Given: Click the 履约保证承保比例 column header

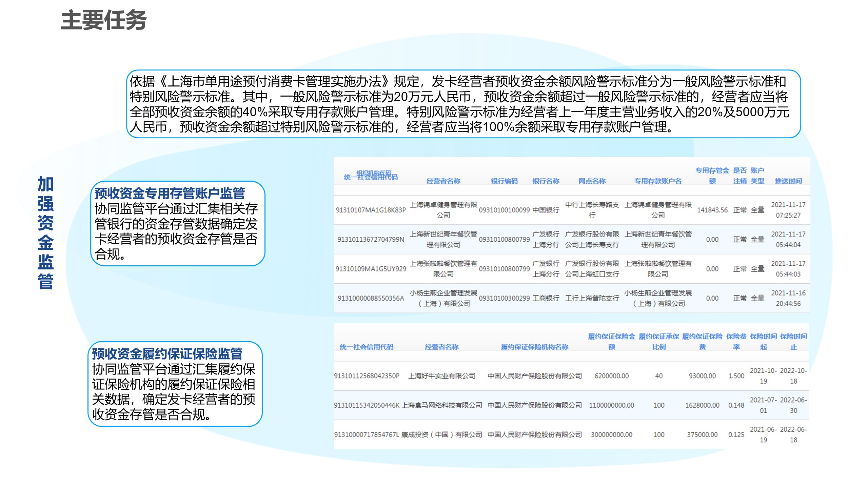Looking at the screenshot, I should (x=659, y=342).
